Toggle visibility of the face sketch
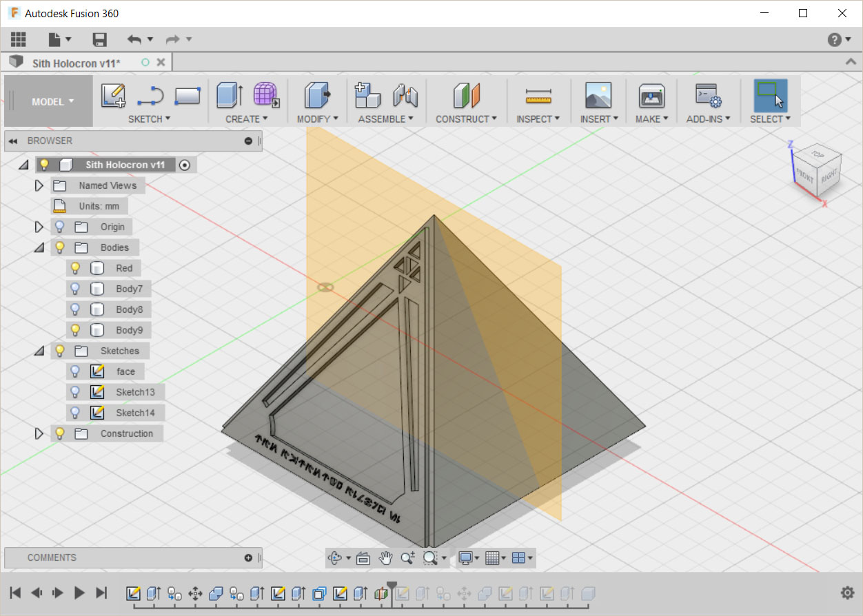This screenshot has height=616, width=863. (76, 371)
